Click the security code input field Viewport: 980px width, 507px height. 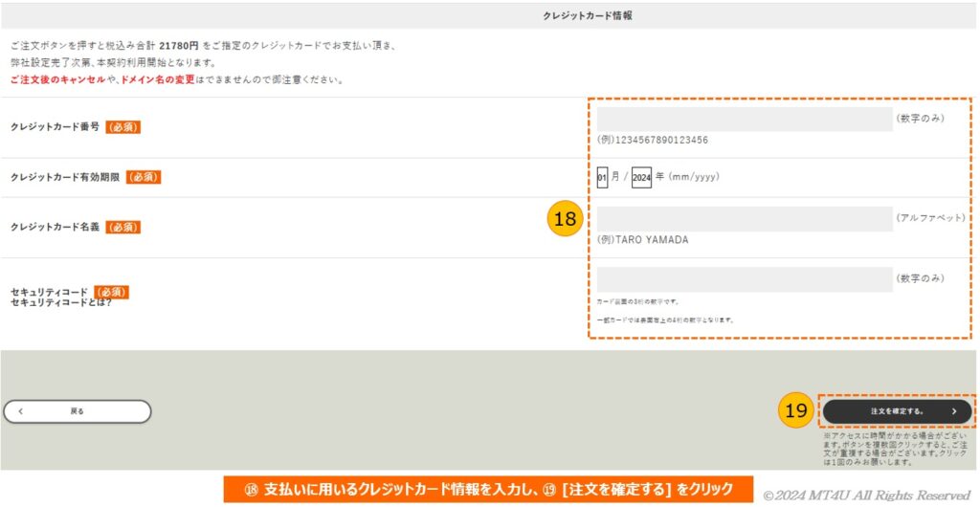(745, 279)
